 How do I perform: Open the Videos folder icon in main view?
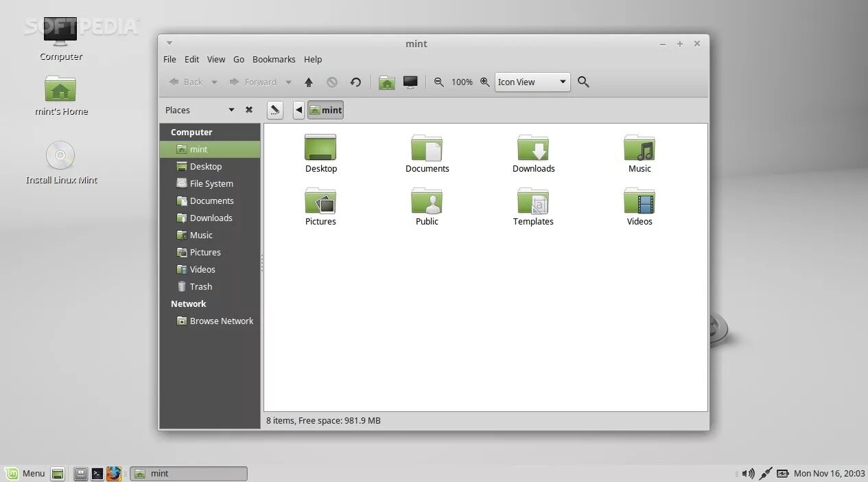[640, 200]
